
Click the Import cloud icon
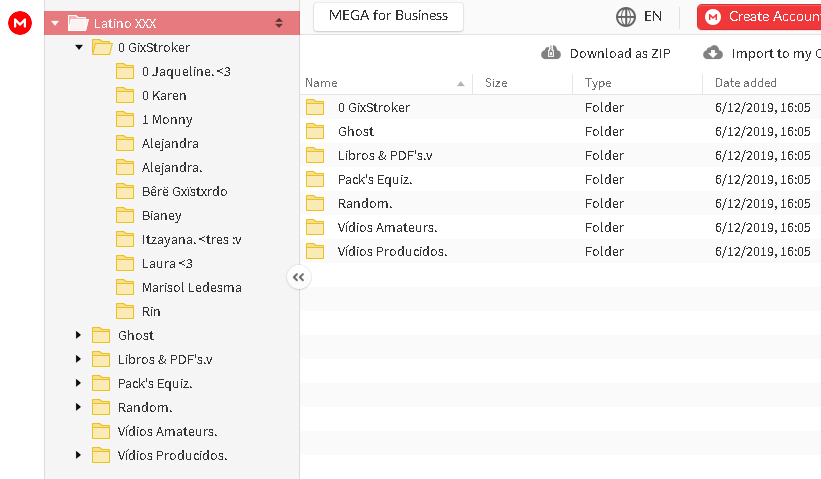(x=713, y=53)
